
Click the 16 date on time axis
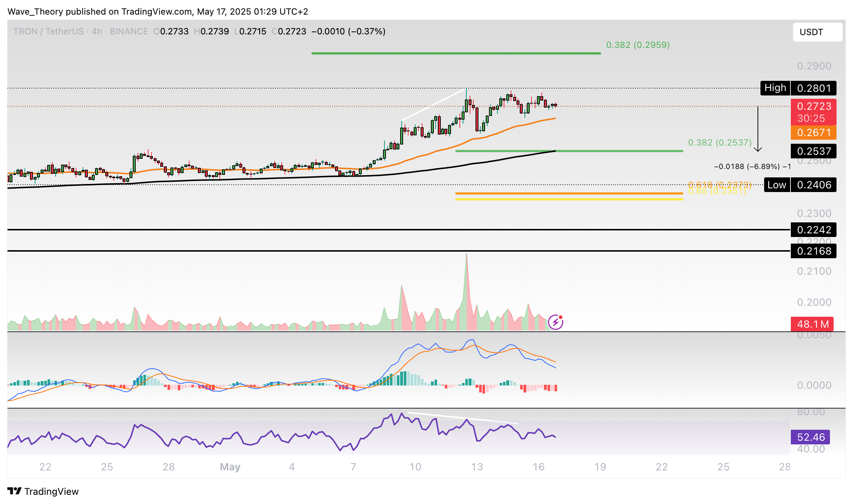[x=538, y=467]
